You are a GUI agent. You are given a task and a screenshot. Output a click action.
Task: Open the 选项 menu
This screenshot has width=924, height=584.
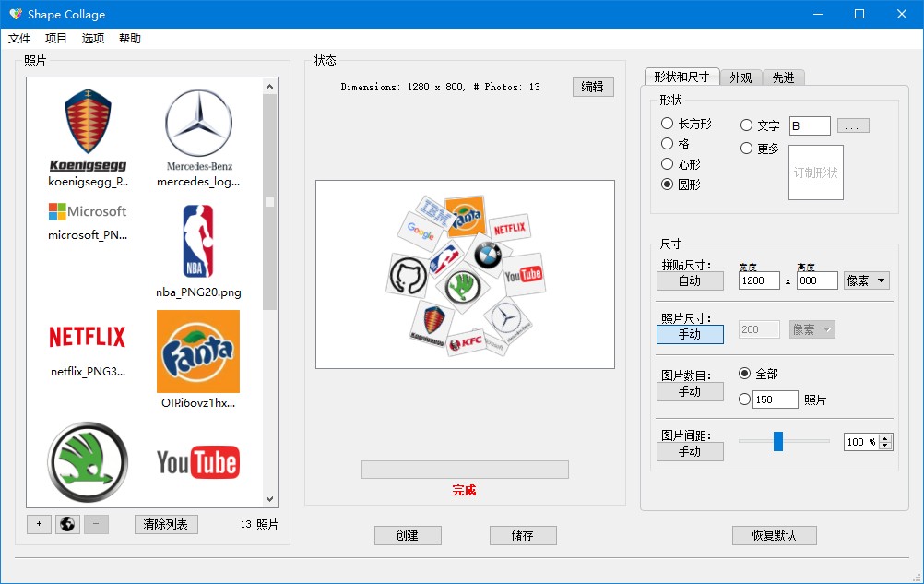coord(92,39)
